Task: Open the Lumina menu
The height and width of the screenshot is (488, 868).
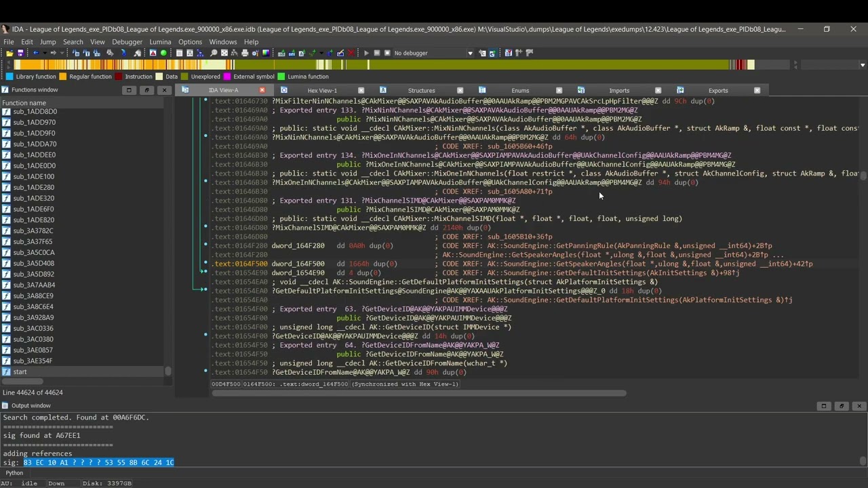Action: [160, 42]
